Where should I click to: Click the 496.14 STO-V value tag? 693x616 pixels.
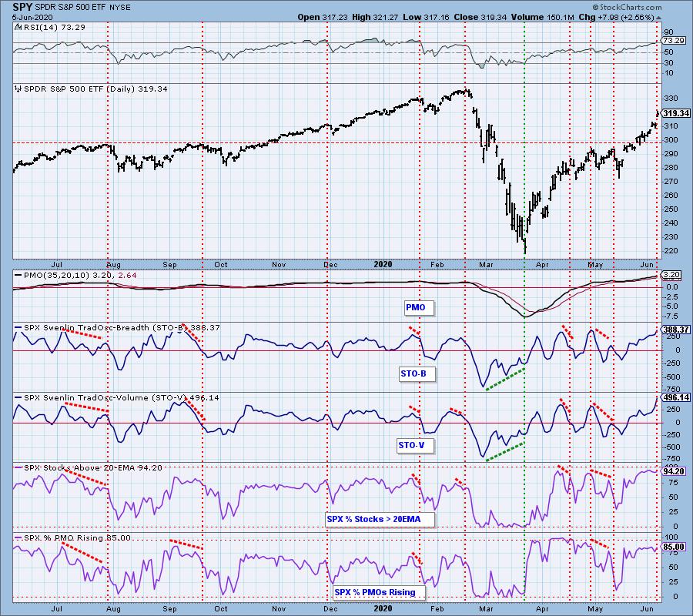coord(676,397)
